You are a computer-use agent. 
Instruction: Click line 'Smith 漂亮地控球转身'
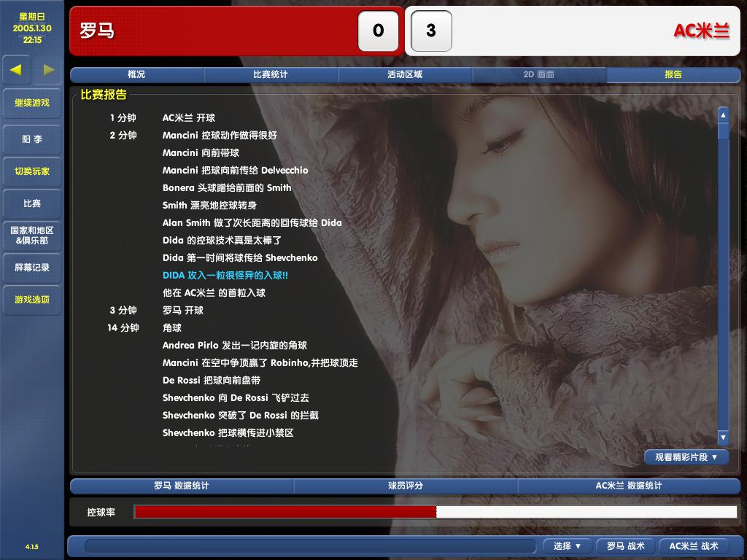pos(209,205)
